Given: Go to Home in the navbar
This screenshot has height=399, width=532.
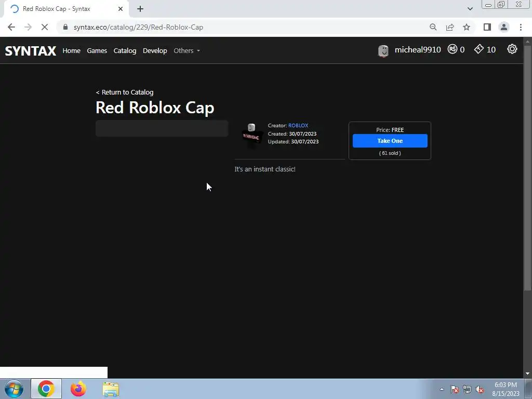Looking at the screenshot, I should (x=71, y=50).
